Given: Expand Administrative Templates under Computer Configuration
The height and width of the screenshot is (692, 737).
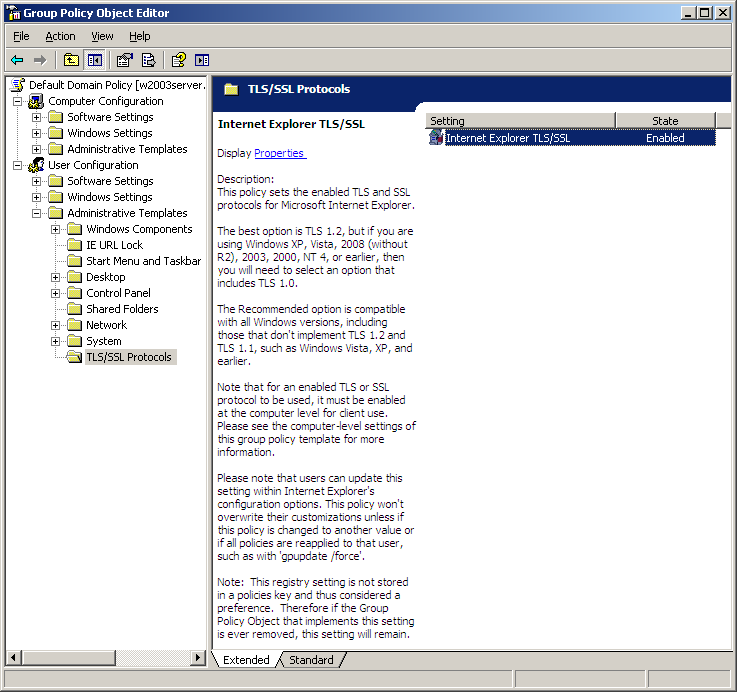Looking at the screenshot, I should tap(36, 149).
